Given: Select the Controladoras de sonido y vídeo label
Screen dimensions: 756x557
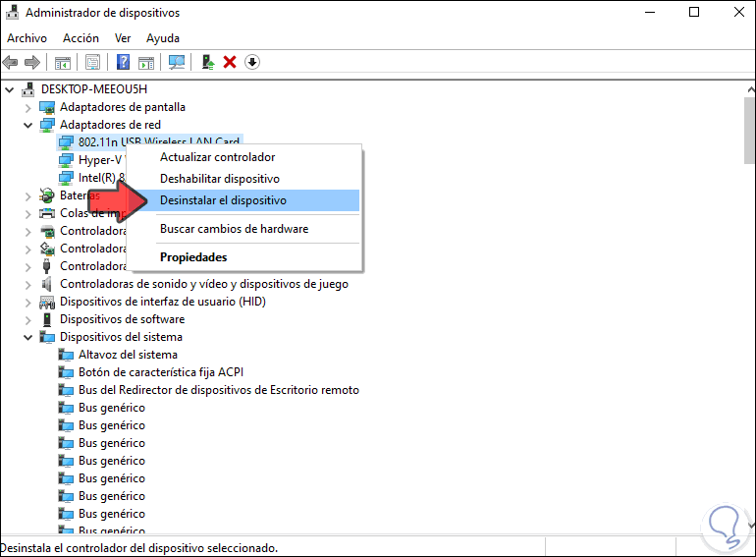Looking at the screenshot, I should pos(204,284).
